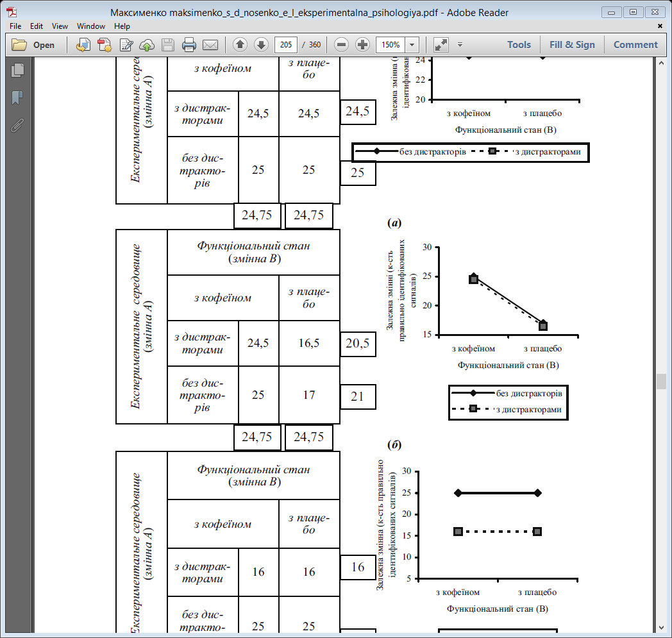This screenshot has width=672, height=638.
Task: Open a file using the Open folder icon
Action: coord(33,44)
